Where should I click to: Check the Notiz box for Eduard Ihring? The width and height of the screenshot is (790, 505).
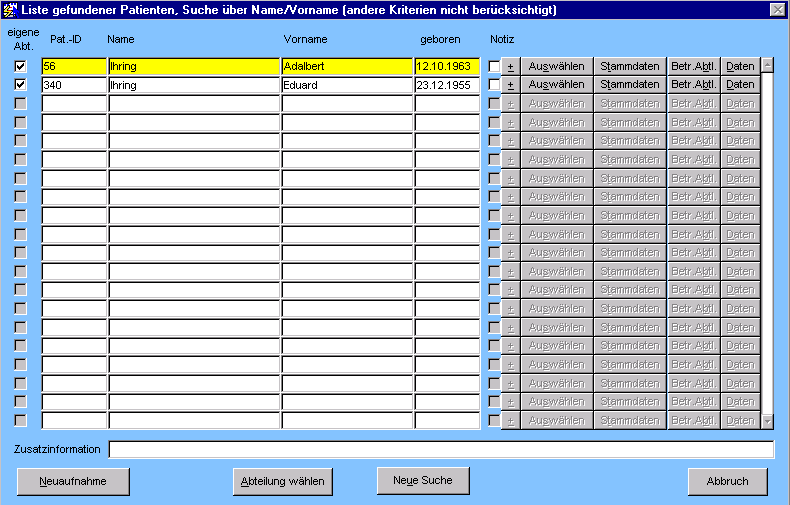point(494,85)
